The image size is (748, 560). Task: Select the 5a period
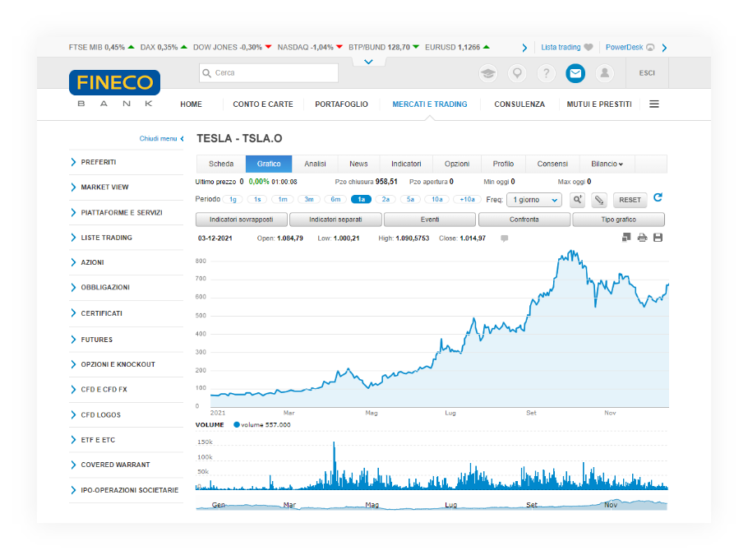point(411,200)
